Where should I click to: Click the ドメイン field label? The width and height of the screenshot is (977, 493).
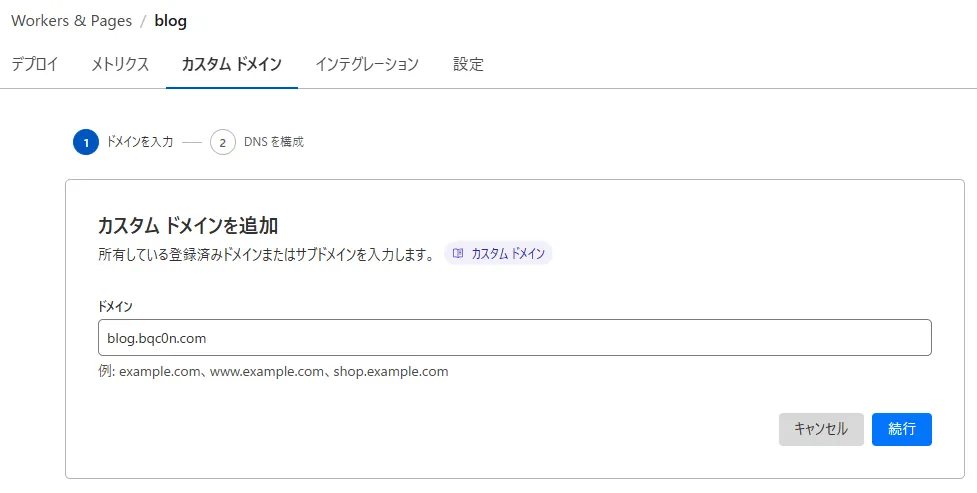(115, 307)
